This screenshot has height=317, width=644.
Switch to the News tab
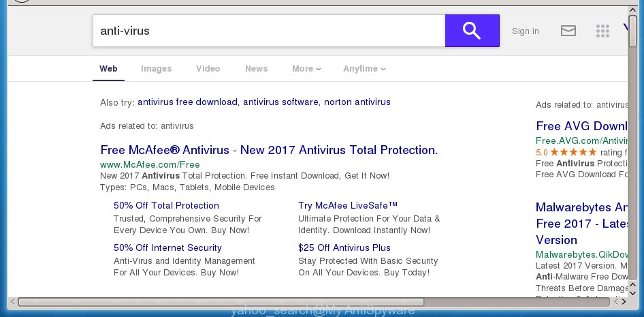[256, 69]
